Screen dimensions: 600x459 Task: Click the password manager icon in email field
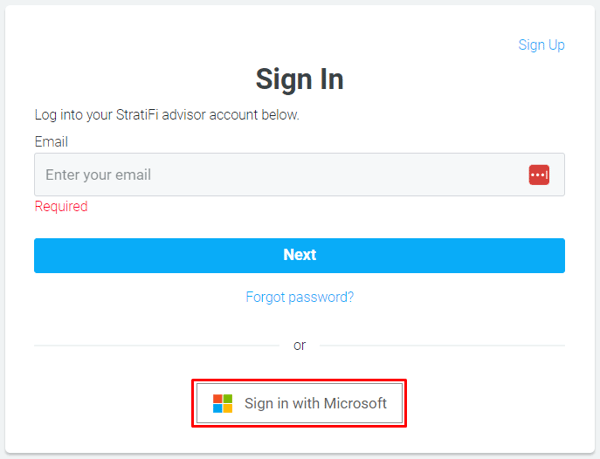point(539,175)
